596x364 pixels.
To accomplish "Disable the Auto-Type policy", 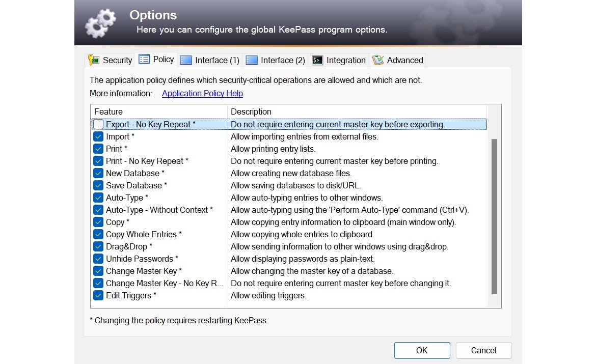I will point(98,198).
